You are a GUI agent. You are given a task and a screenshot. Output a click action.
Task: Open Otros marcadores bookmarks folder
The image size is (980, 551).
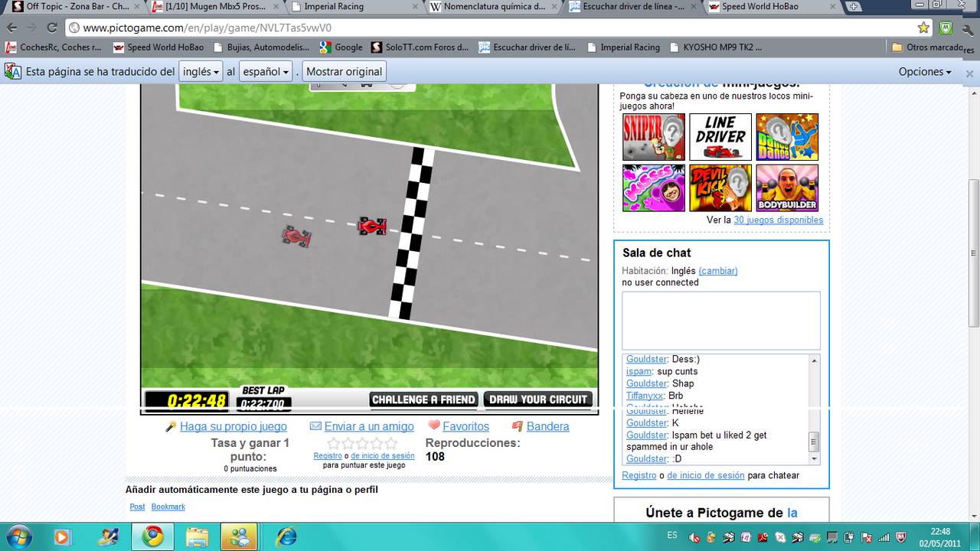click(x=927, y=47)
